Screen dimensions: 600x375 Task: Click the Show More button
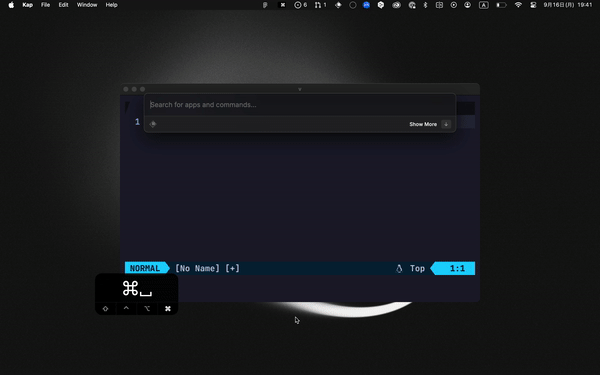[x=423, y=124]
